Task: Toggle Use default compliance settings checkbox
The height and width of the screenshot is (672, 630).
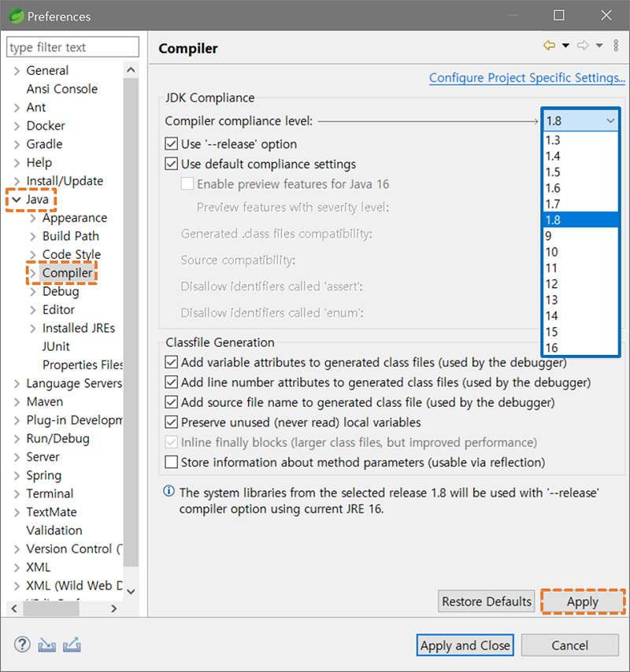Action: (x=171, y=164)
